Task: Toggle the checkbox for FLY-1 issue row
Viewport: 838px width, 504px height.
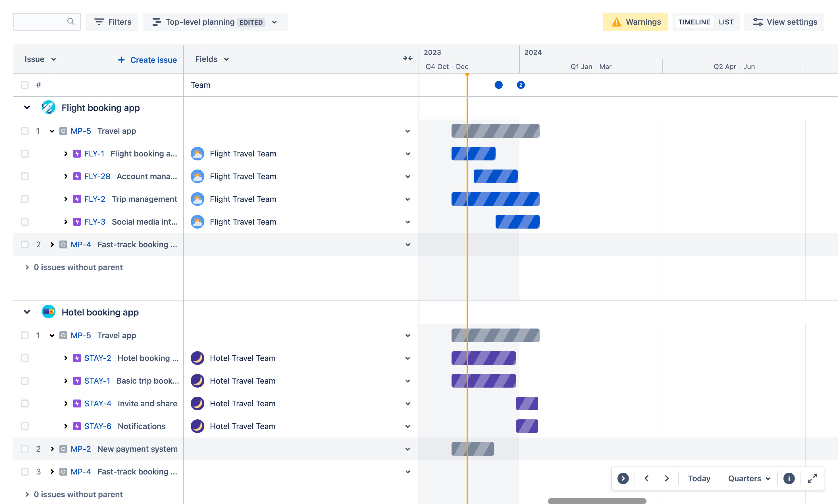Action: tap(24, 154)
